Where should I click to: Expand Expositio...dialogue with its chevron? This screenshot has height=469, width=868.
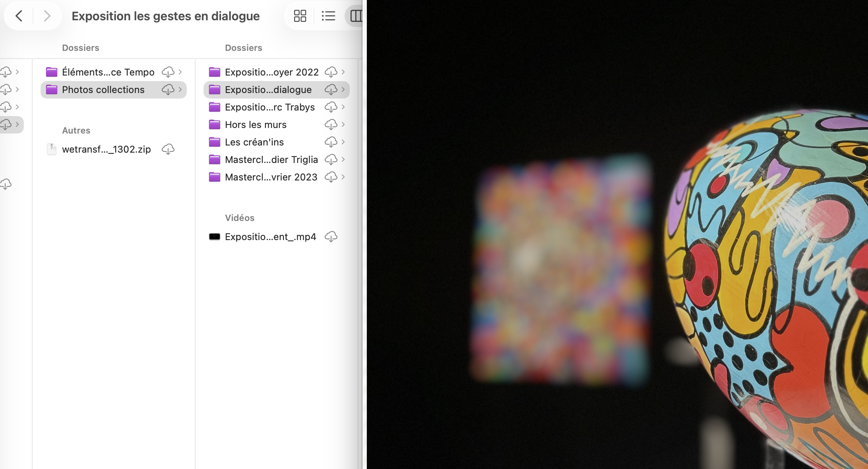coord(343,89)
